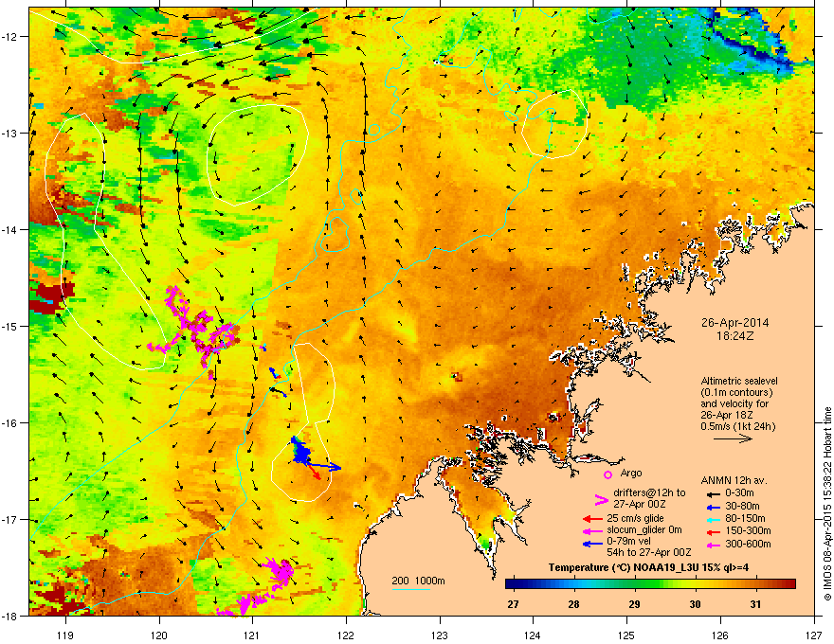This screenshot has width=834, height=644.
Task: Click the magenta track near latitude -17.5
Action: click(279, 571)
